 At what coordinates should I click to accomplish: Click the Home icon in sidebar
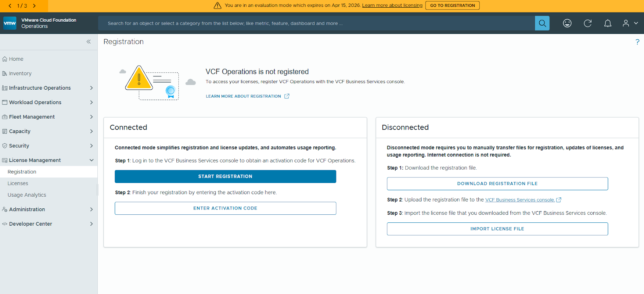coord(5,59)
